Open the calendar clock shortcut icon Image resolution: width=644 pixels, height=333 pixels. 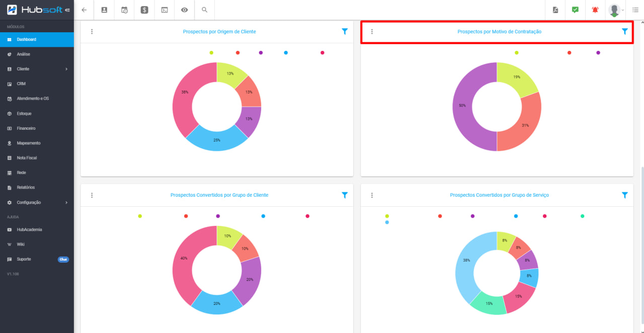click(x=124, y=10)
